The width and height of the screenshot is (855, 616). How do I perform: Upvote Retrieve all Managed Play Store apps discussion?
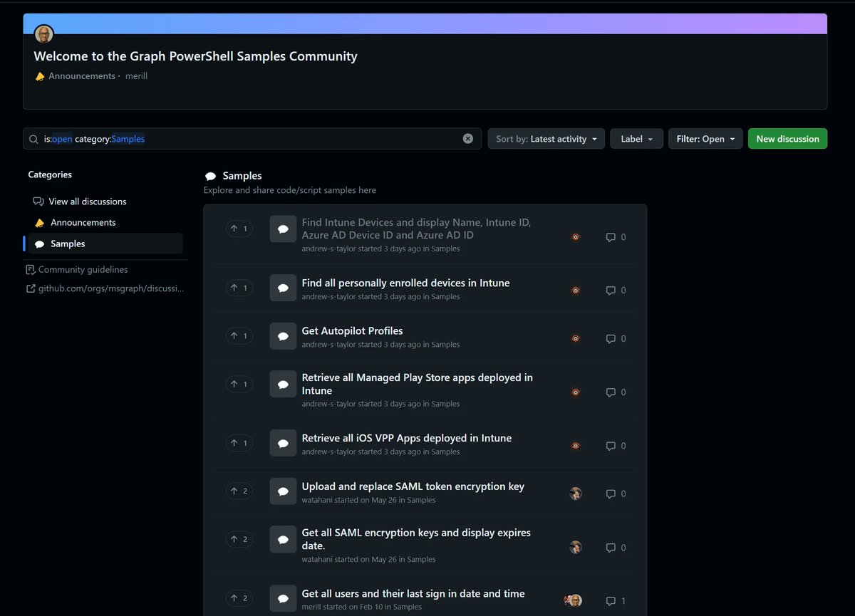[x=239, y=384]
